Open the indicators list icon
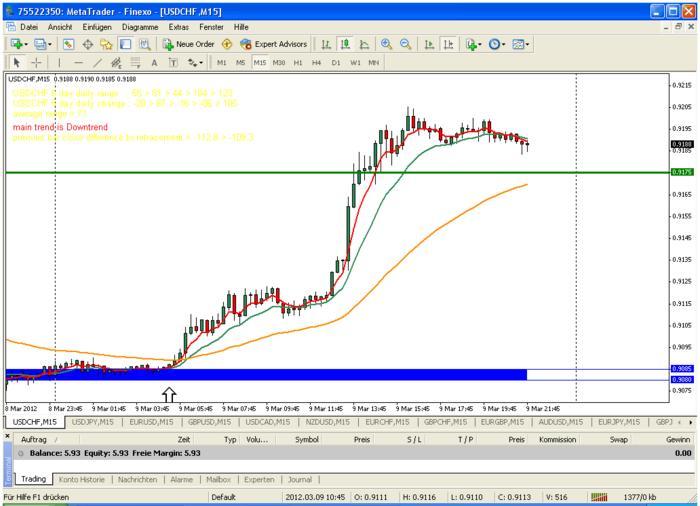The height and width of the screenshot is (506, 700). [471, 44]
